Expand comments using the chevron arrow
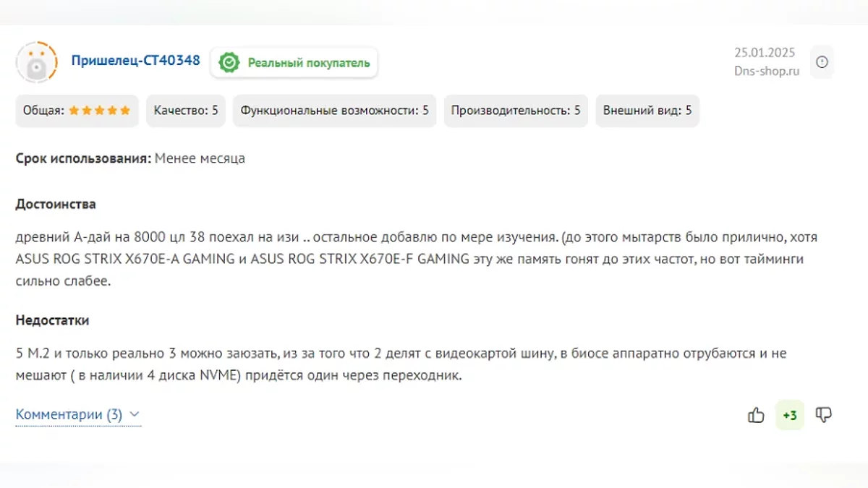This screenshot has width=868, height=488. pos(134,415)
